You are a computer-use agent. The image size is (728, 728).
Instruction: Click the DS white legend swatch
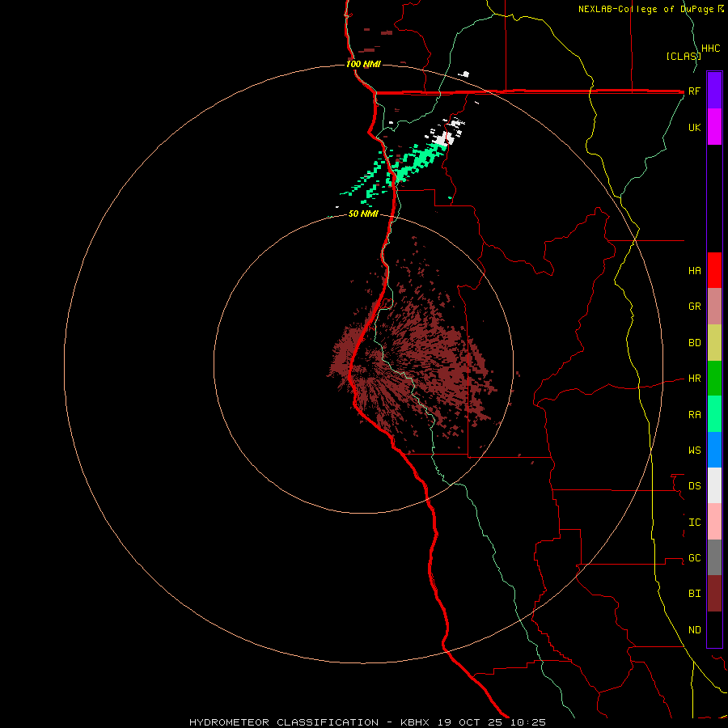click(x=714, y=485)
